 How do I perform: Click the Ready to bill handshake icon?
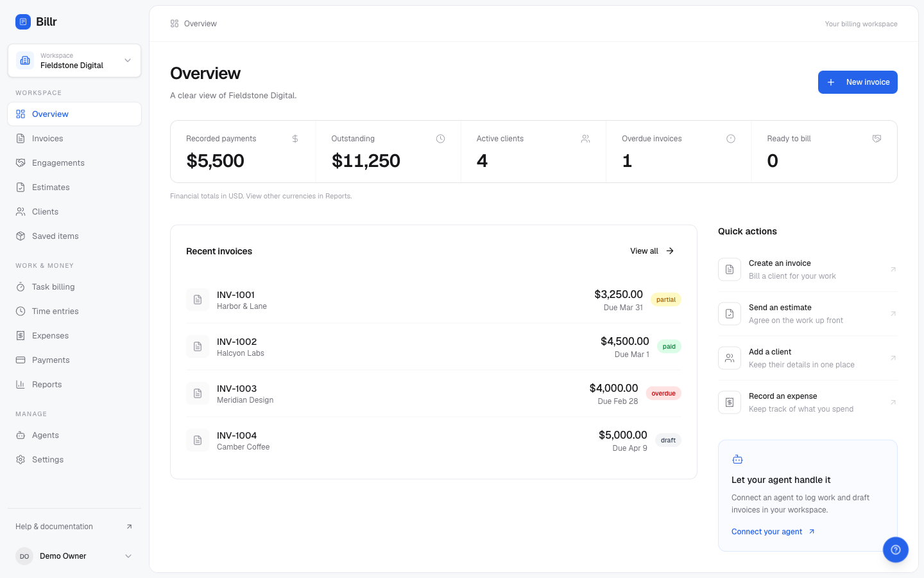(877, 139)
